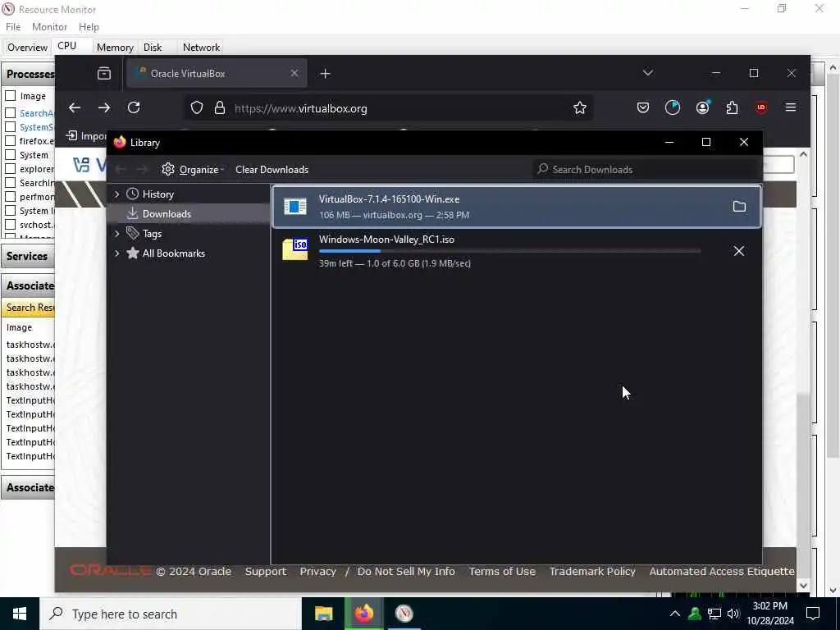
Task: Check the SystemS process checkbox
Action: coord(10,127)
